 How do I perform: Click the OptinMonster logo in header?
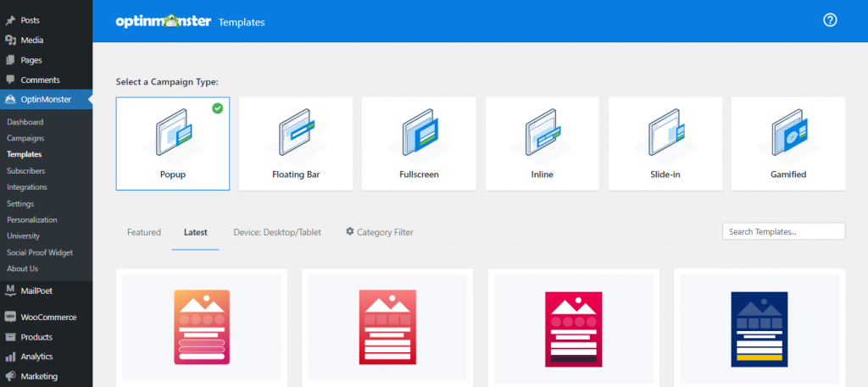[164, 21]
